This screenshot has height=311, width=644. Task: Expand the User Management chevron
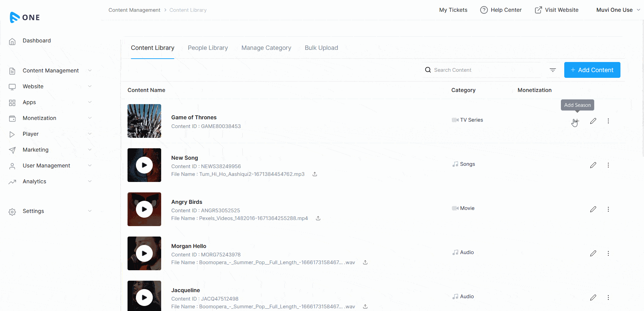click(x=90, y=165)
